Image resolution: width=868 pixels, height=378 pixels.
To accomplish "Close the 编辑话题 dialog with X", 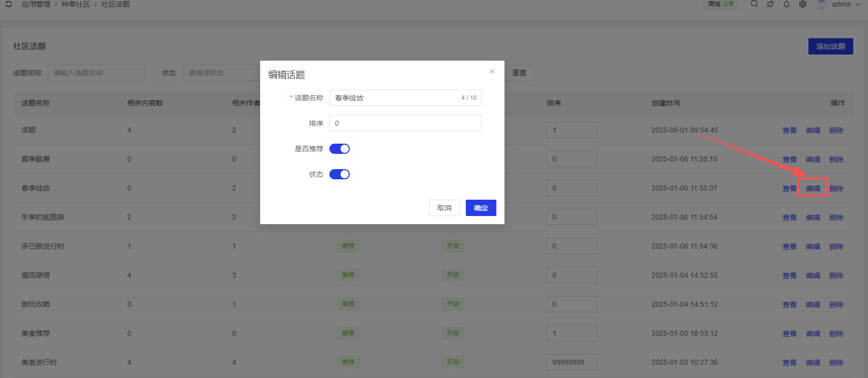I will click(x=492, y=71).
